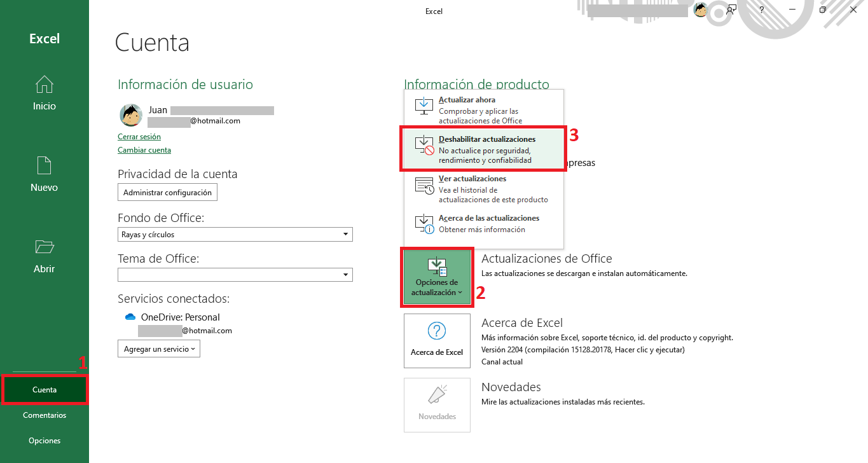Click the Nuevo blank document icon
868x463 pixels.
pos(45,165)
